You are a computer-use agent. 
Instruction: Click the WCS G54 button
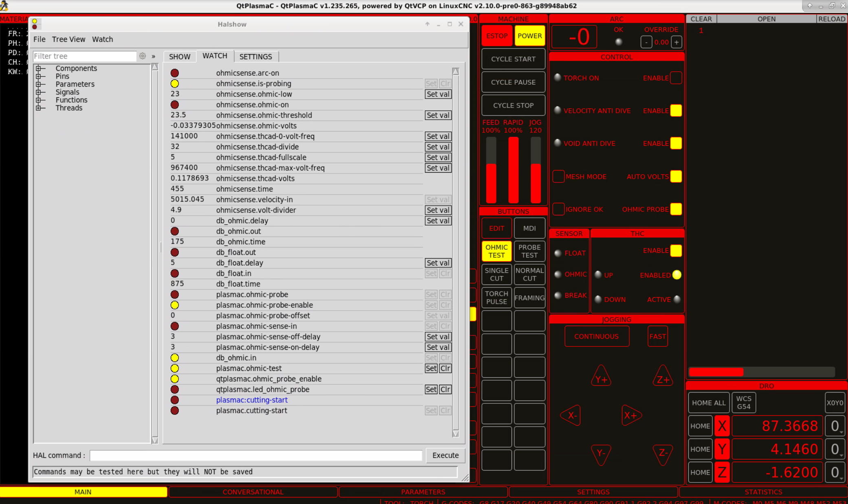tap(743, 403)
